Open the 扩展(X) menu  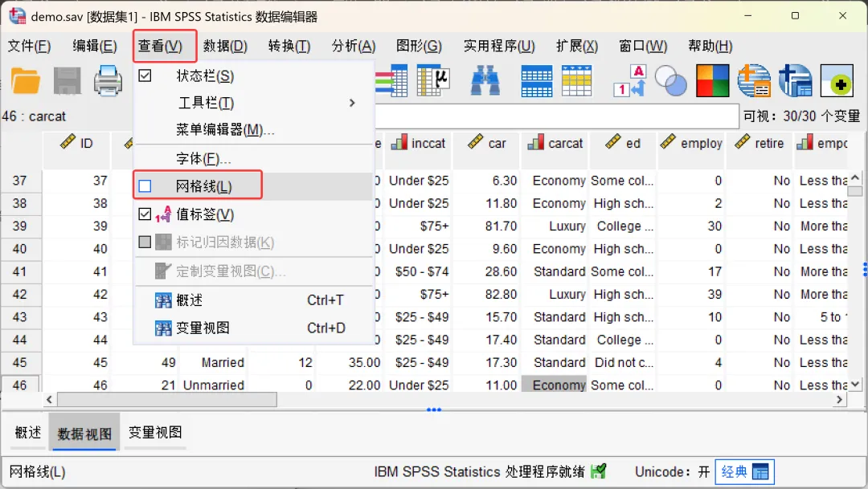pos(577,46)
